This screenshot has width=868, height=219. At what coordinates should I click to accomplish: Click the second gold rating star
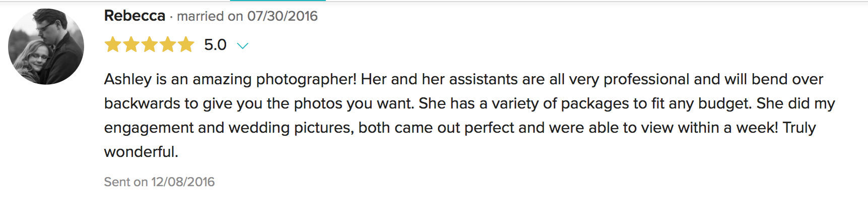point(131,44)
